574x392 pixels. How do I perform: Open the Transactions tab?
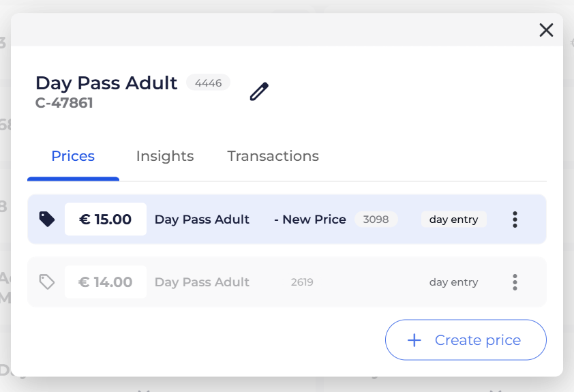point(273,156)
